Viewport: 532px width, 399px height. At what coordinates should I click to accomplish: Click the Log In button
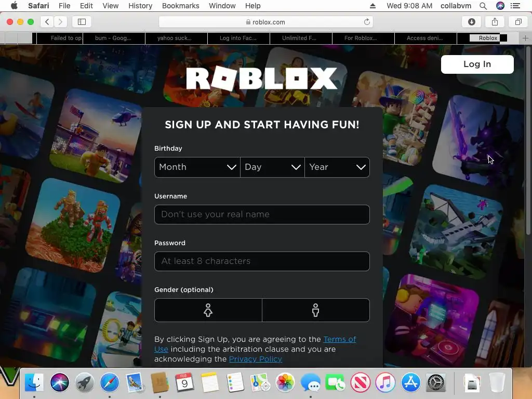pos(477,64)
